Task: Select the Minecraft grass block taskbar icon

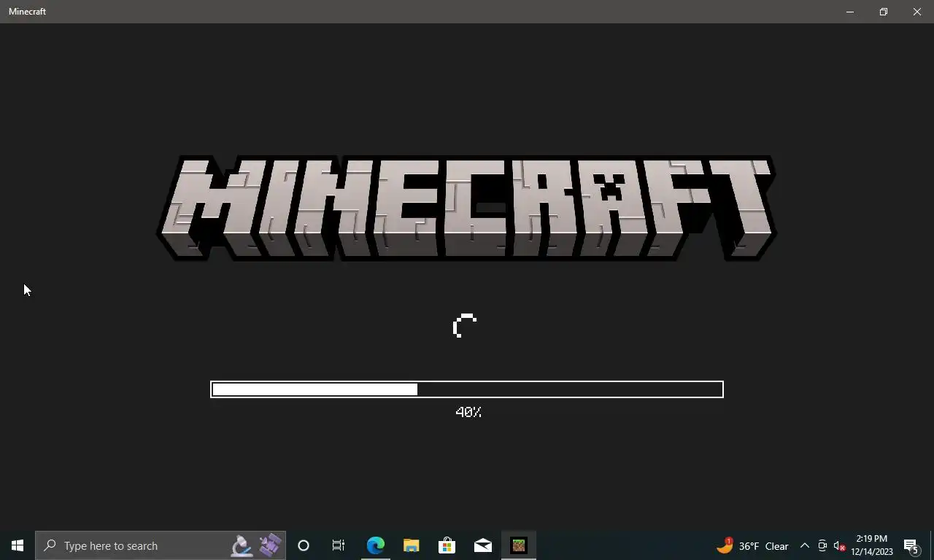Action: [518, 545]
